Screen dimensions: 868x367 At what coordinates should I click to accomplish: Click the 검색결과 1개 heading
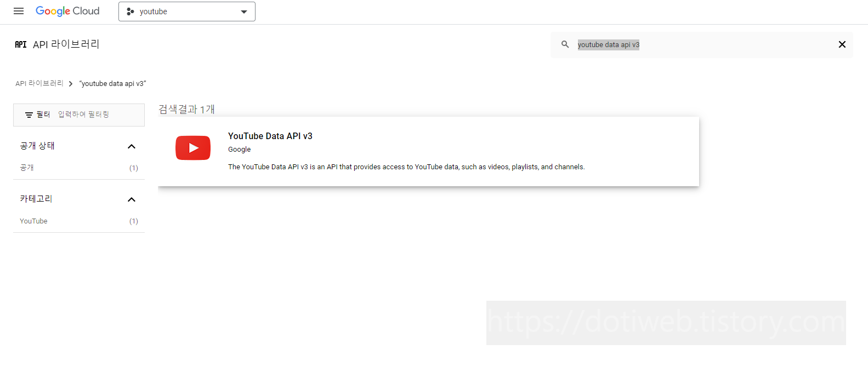click(x=186, y=110)
